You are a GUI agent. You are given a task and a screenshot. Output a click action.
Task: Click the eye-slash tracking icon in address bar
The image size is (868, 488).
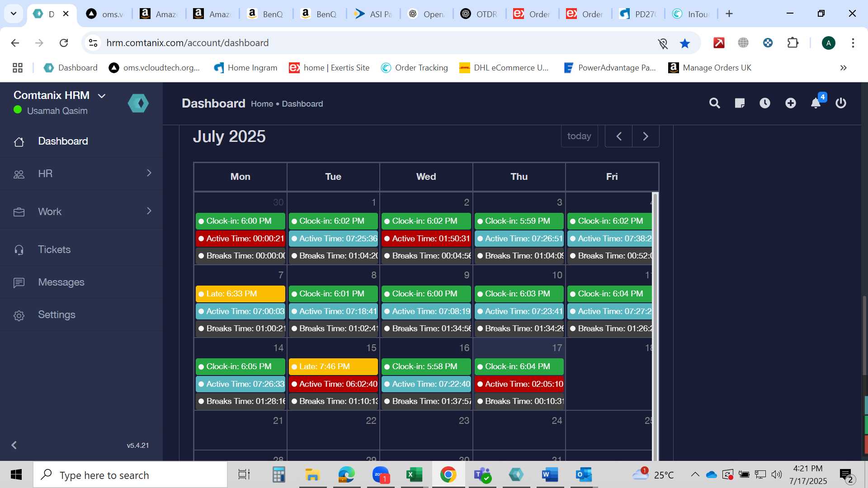(x=663, y=43)
